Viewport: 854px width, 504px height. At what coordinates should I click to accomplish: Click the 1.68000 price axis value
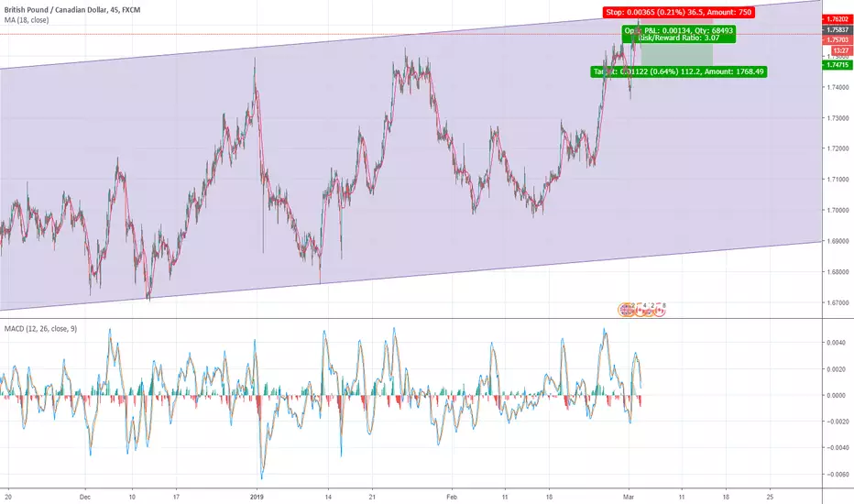838,272
